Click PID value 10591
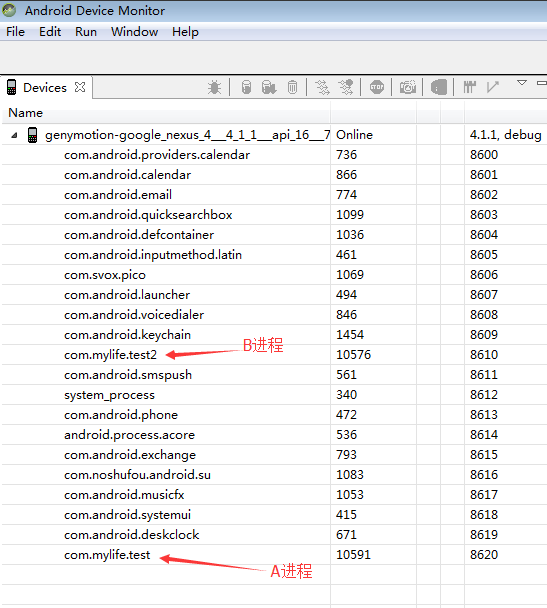 tap(353, 555)
